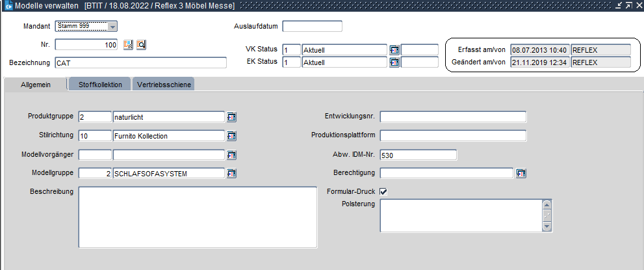Screen dimensions: 644x270
Task: Focus the Beschreibung text area
Action: coord(198,217)
